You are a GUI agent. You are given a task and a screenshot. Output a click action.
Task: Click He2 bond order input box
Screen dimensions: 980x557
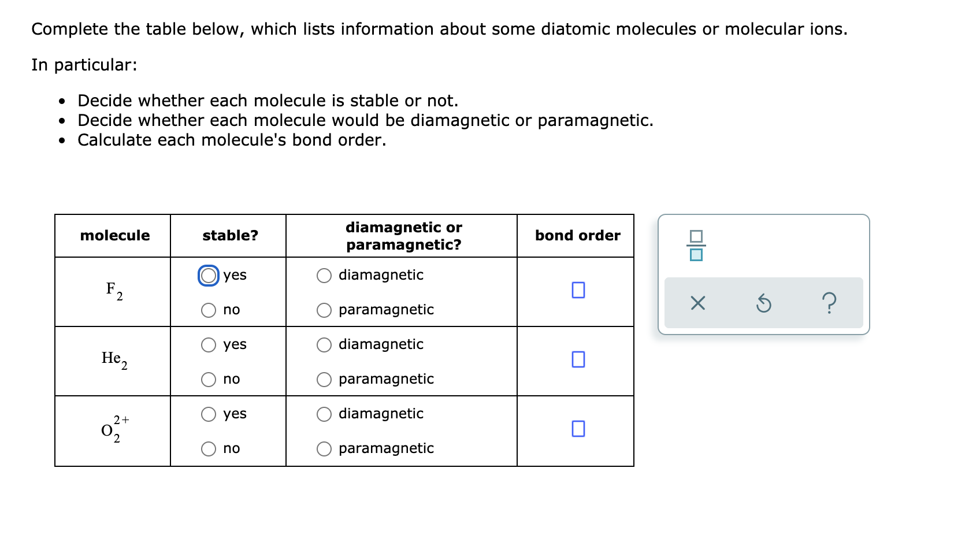pos(578,359)
